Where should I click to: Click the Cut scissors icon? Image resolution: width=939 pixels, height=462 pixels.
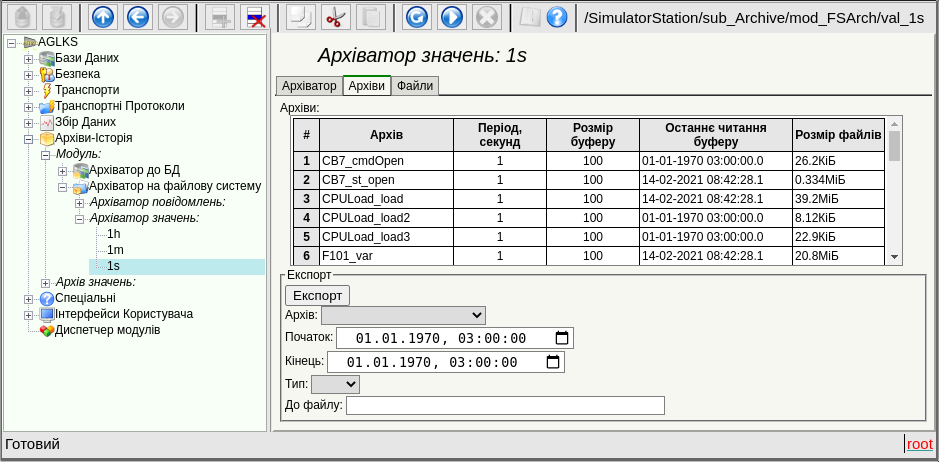pyautogui.click(x=335, y=17)
